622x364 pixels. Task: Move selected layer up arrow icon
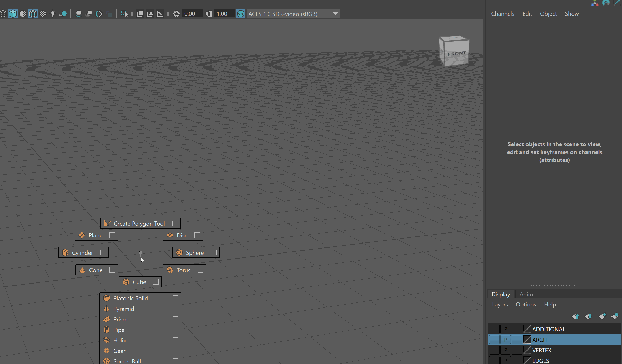pos(575,316)
